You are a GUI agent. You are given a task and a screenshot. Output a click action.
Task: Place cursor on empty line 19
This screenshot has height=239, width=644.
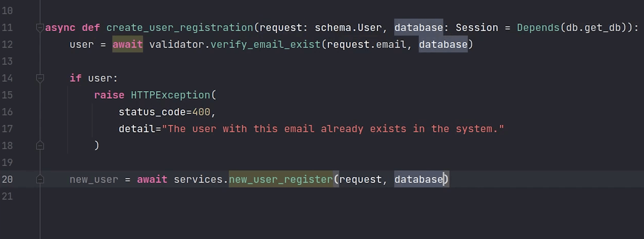[204, 162]
